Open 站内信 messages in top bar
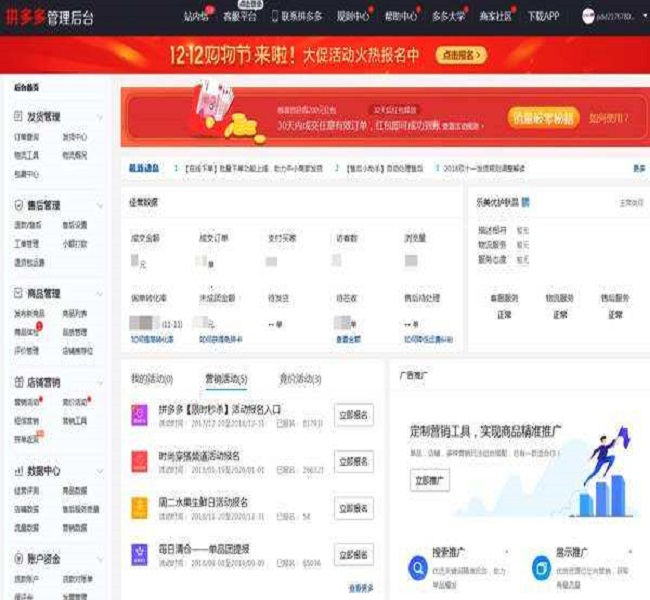The image size is (650, 600). (196, 17)
